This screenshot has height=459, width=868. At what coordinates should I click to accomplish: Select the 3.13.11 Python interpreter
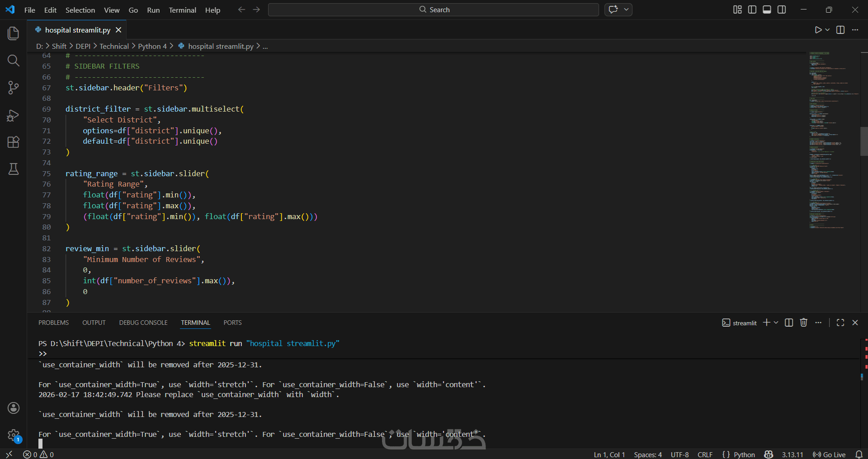click(x=793, y=454)
